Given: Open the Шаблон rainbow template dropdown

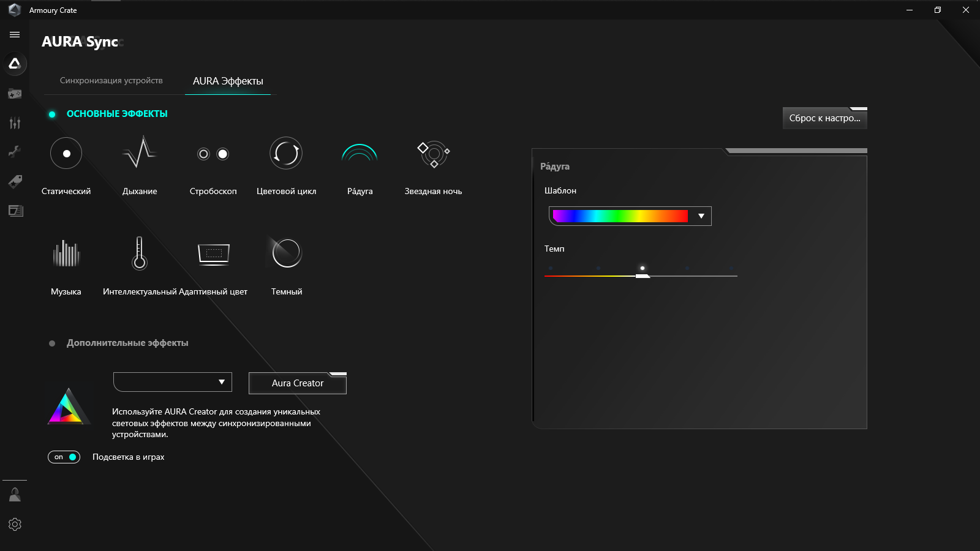Looking at the screenshot, I should (x=630, y=216).
